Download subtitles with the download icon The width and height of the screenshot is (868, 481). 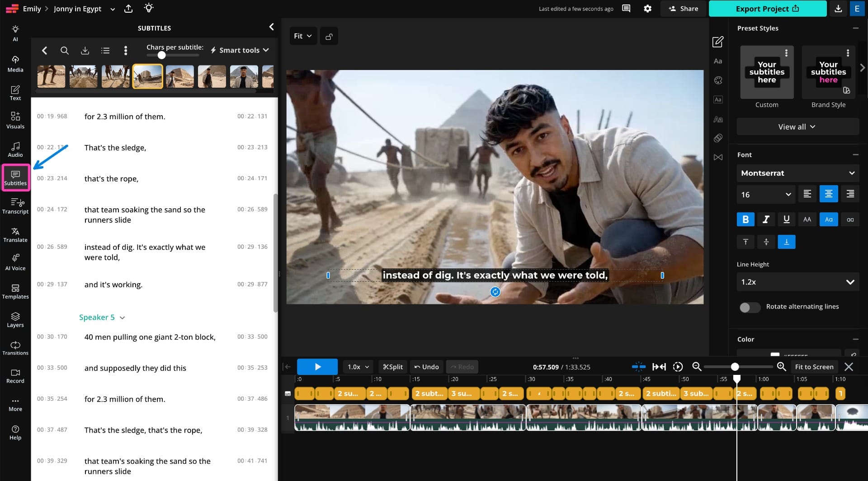tap(85, 51)
